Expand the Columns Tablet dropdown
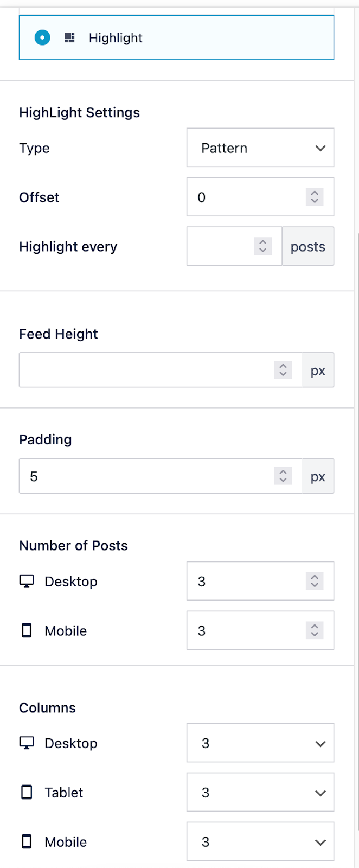The width and height of the screenshot is (359, 868). (260, 792)
